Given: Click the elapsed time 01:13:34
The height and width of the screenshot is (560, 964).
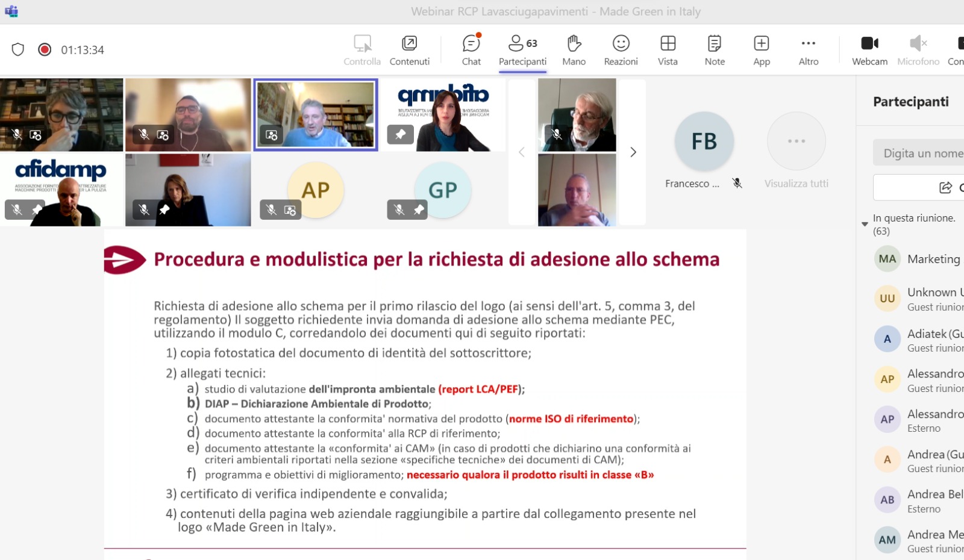Looking at the screenshot, I should [x=83, y=50].
